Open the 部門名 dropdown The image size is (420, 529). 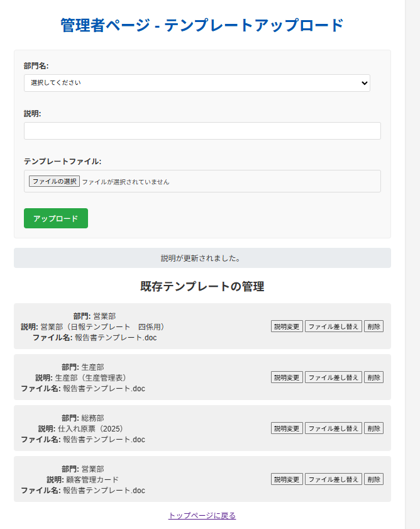pos(197,83)
